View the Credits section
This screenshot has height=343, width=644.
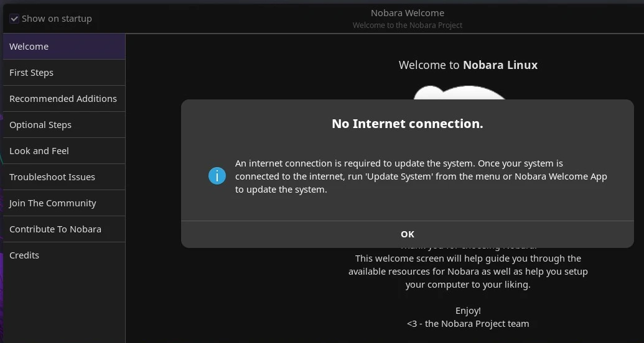(64, 255)
